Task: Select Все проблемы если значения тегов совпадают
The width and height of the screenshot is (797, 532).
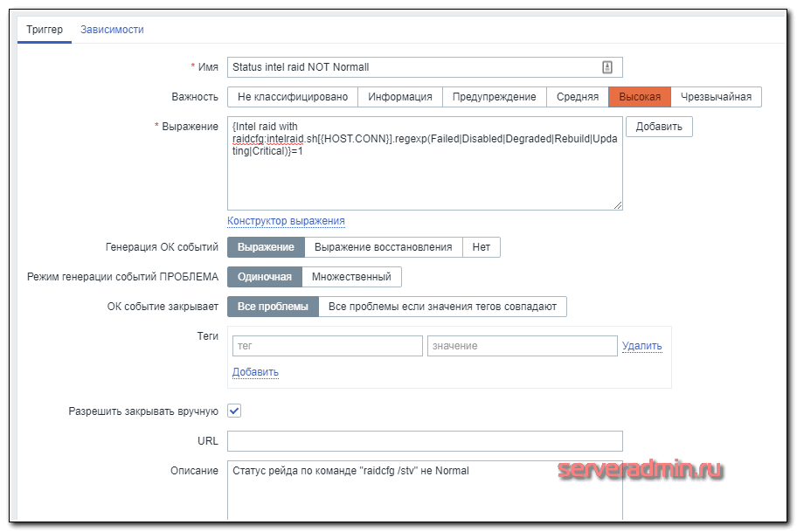Action: (442, 307)
